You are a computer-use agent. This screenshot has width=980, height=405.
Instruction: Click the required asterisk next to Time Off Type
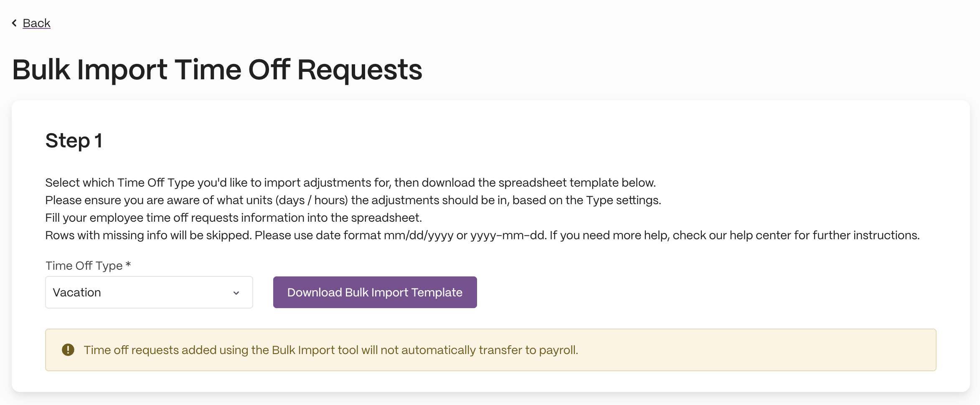pos(128,265)
